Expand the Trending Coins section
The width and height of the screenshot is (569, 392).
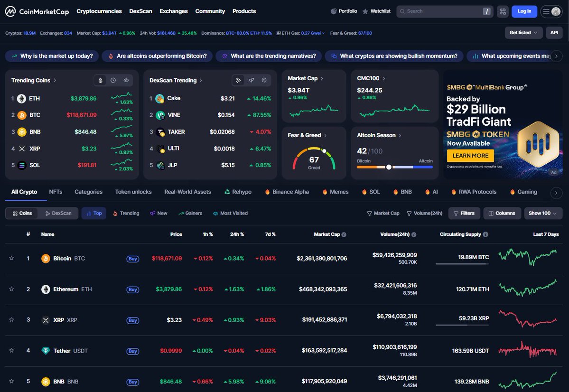pyautogui.click(x=34, y=80)
